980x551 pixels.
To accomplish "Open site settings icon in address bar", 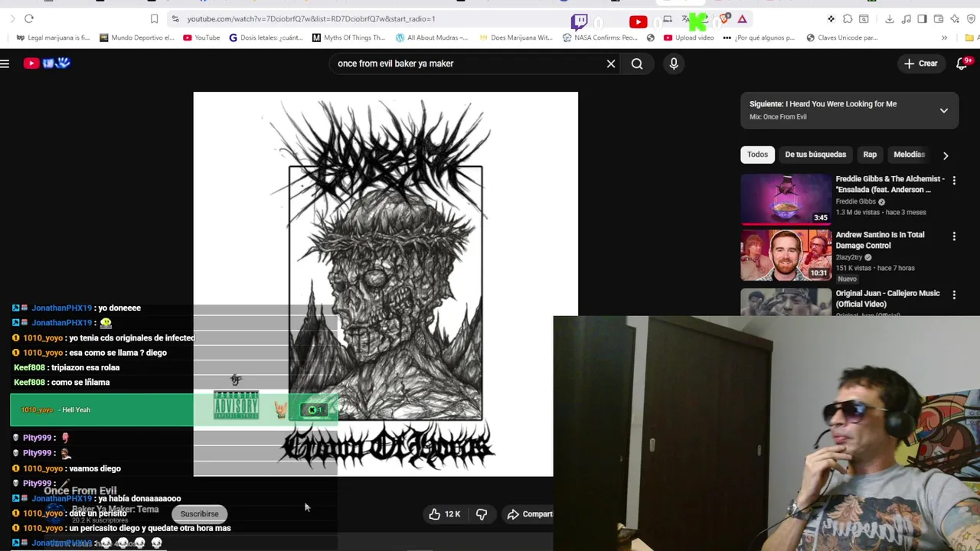I will pos(175,18).
